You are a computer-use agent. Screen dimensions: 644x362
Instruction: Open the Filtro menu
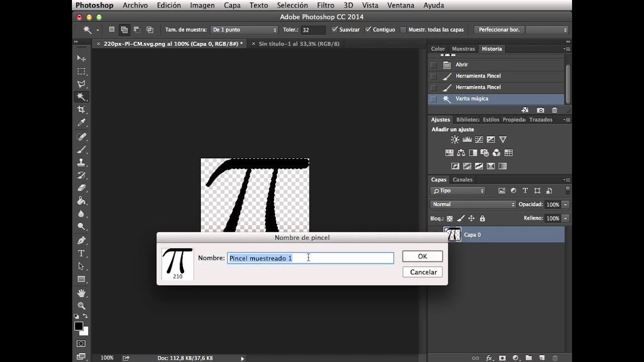pos(326,6)
